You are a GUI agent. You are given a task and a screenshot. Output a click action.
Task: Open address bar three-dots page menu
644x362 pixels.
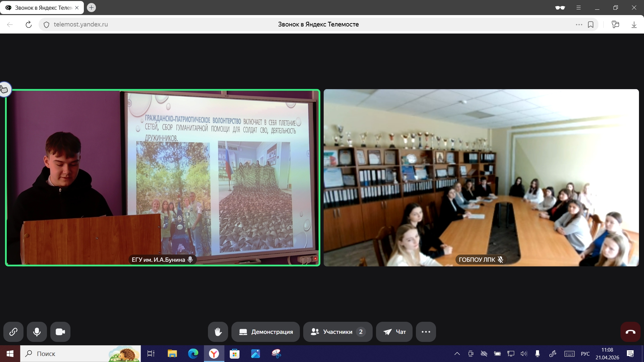[x=579, y=24]
